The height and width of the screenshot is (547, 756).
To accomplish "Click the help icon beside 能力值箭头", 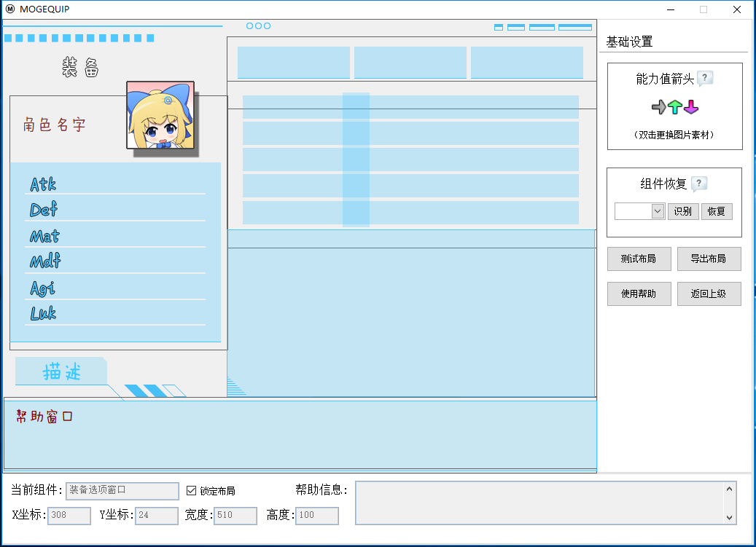I will pyautogui.click(x=705, y=78).
